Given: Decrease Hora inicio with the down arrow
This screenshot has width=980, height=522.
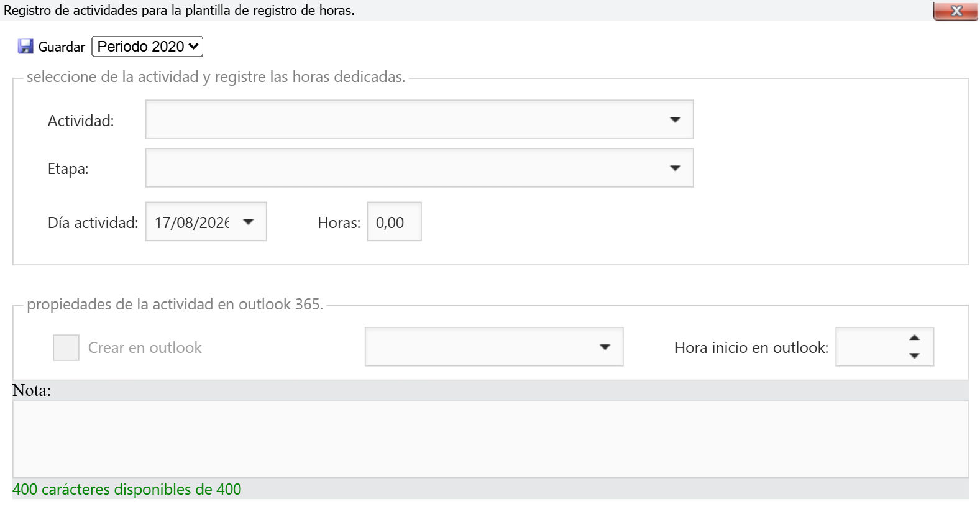Looking at the screenshot, I should [914, 355].
